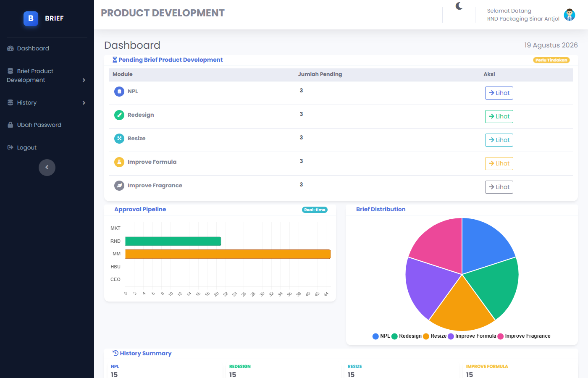Screen dimensions: 588x378
Task: Select Logout menu item
Action: coord(47,147)
